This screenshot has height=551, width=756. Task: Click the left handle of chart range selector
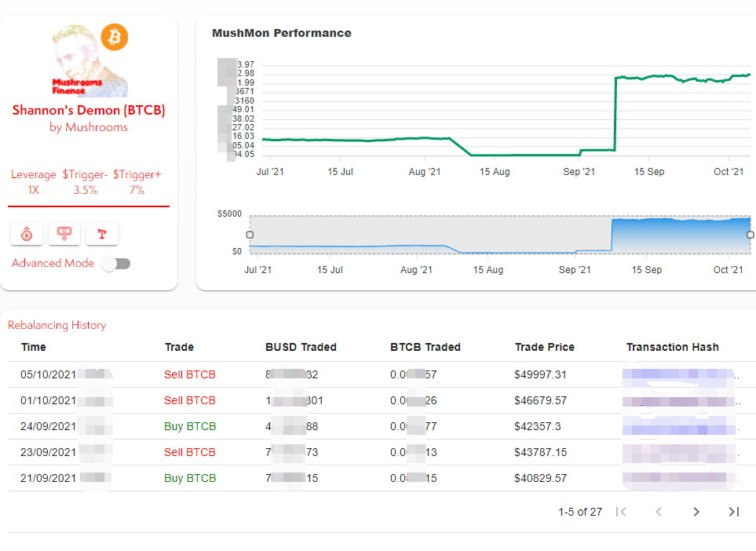(250, 235)
